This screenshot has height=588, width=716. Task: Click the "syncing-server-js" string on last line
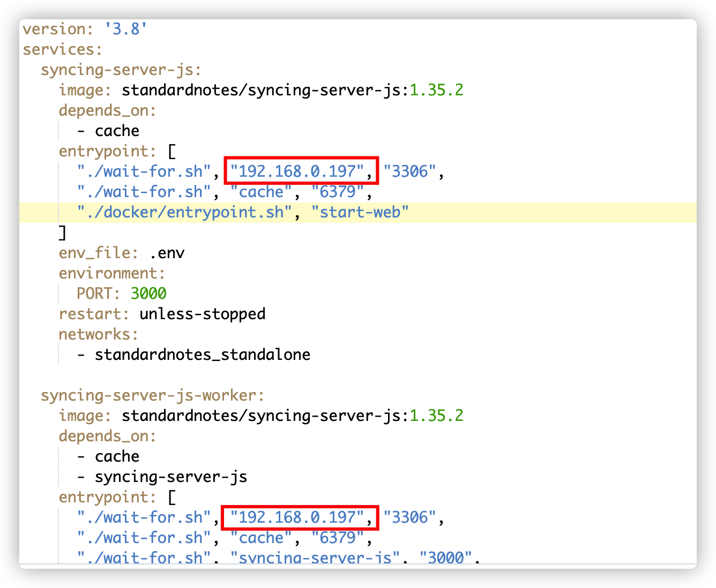(x=315, y=557)
